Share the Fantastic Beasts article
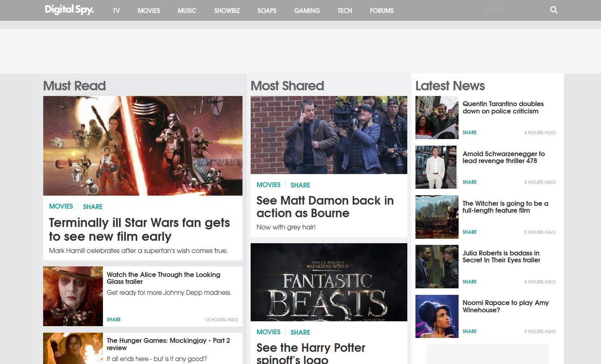The height and width of the screenshot is (364, 601). pyautogui.click(x=300, y=332)
